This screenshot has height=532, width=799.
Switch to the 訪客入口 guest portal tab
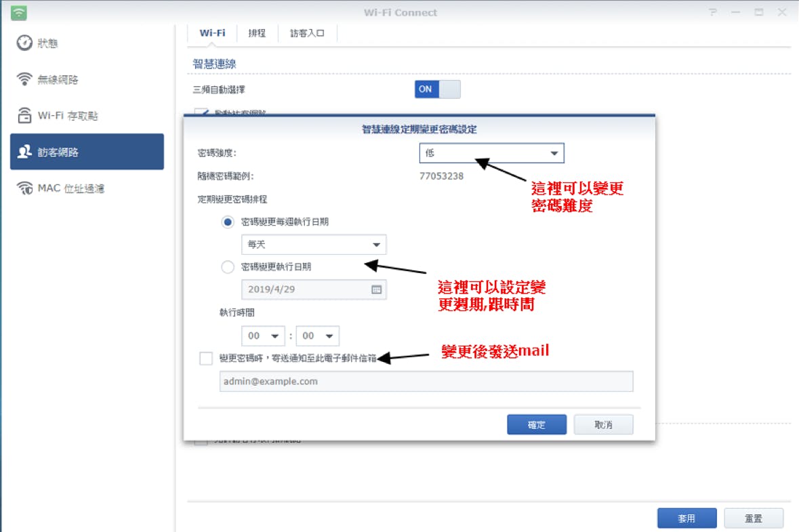coord(307,33)
